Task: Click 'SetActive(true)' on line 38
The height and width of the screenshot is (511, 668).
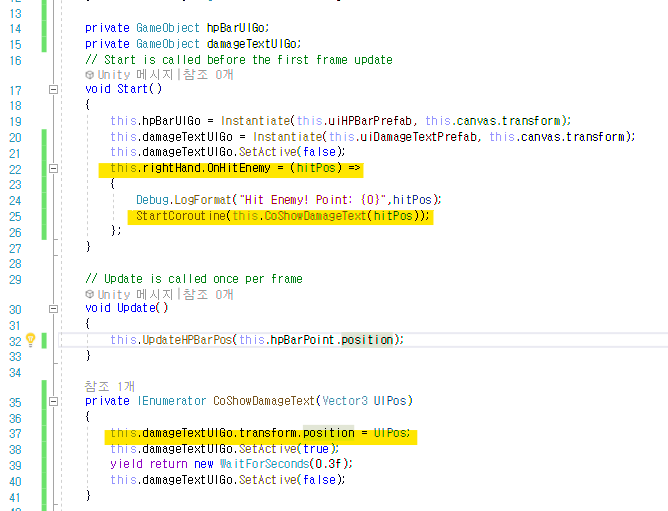Action: coord(287,448)
